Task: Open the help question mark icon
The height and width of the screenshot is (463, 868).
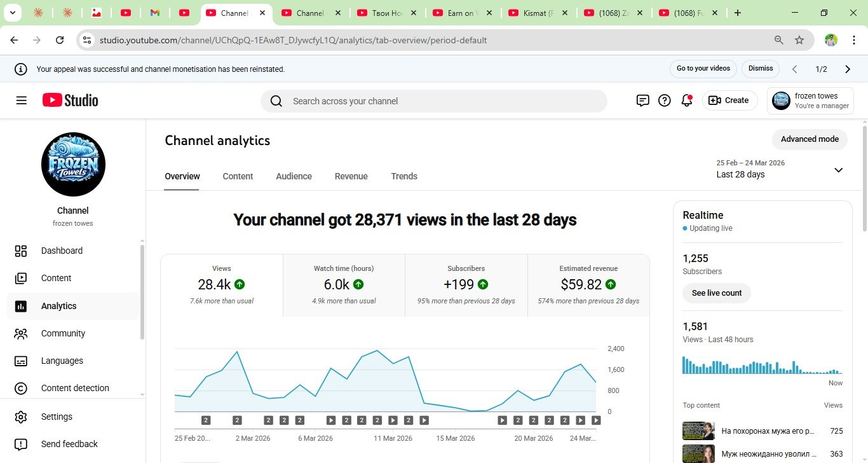Action: pos(665,100)
